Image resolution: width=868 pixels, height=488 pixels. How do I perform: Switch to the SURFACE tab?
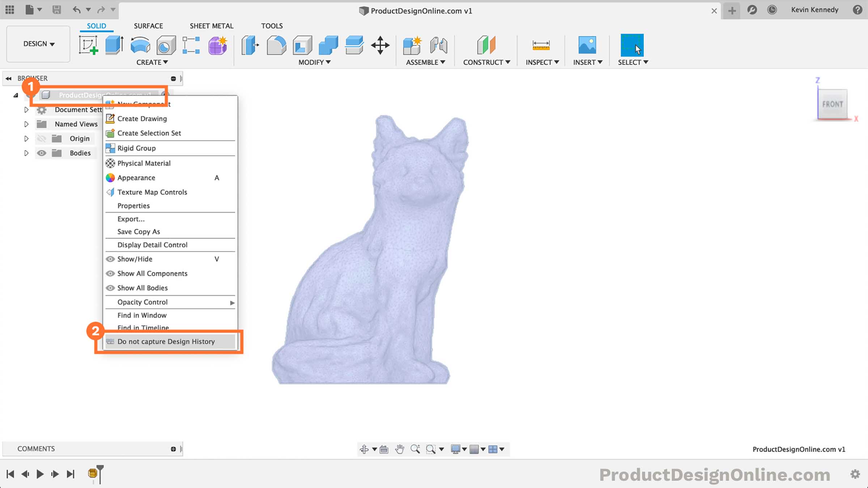tap(148, 26)
